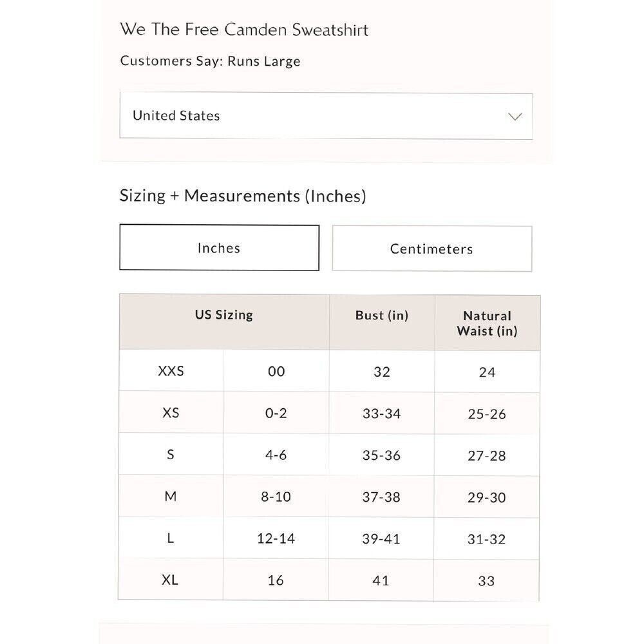Click the 37-38 bust measurement cell
This screenshot has width=644, height=644.
coord(381,497)
